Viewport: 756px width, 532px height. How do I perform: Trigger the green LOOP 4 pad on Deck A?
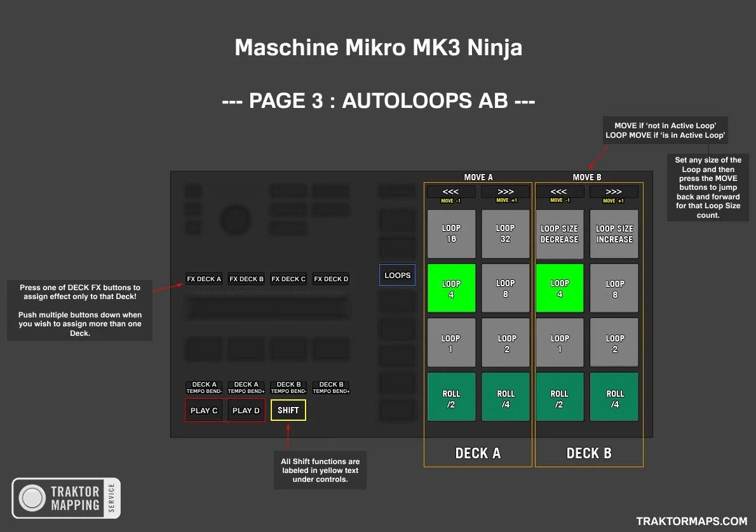pos(451,288)
